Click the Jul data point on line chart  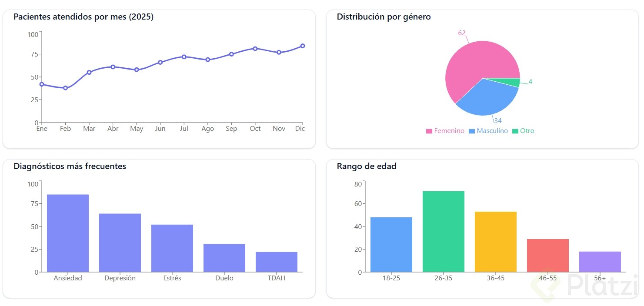point(184,57)
